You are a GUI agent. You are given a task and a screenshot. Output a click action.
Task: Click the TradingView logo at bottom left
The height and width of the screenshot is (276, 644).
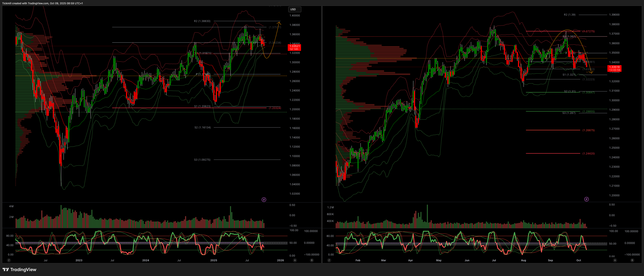[19, 270]
